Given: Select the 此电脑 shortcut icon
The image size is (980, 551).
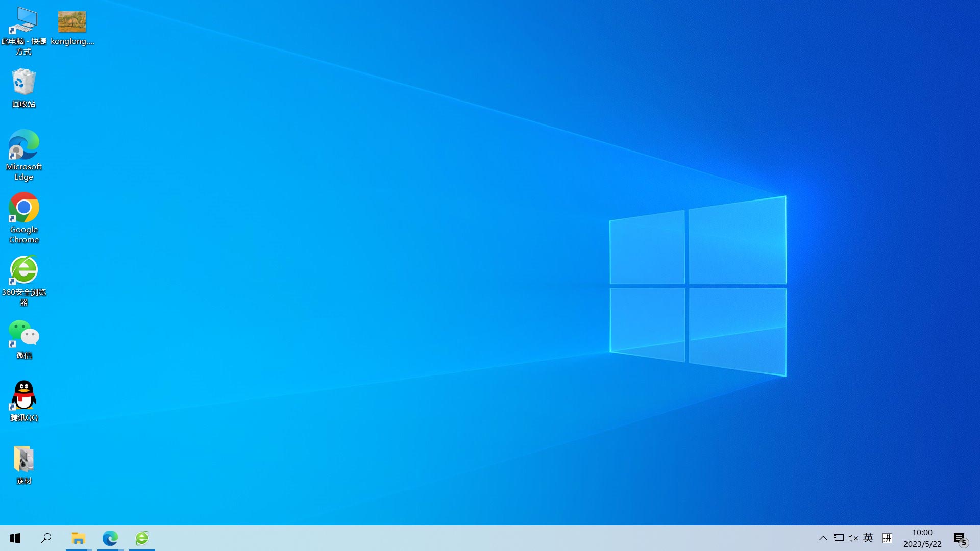Looking at the screenshot, I should [23, 21].
